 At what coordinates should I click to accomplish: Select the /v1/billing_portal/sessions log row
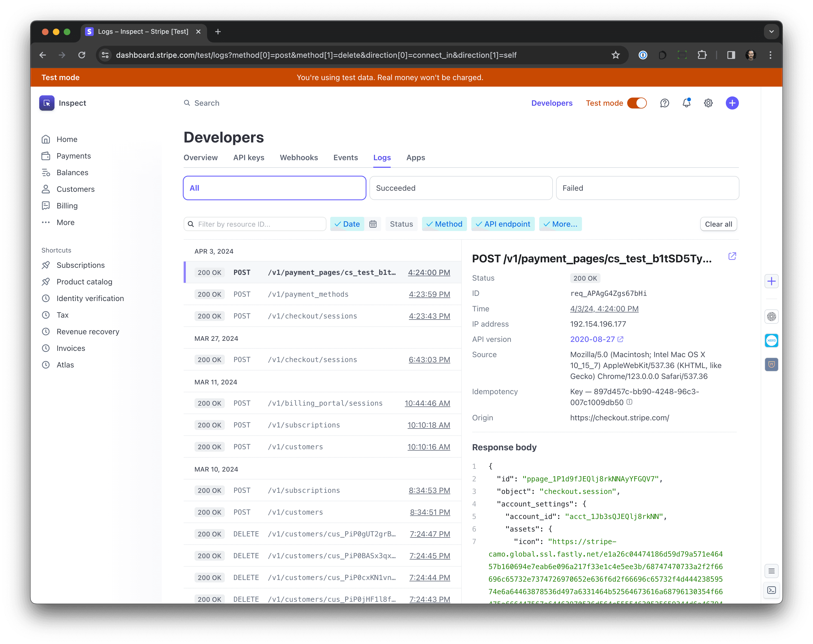[322, 403]
